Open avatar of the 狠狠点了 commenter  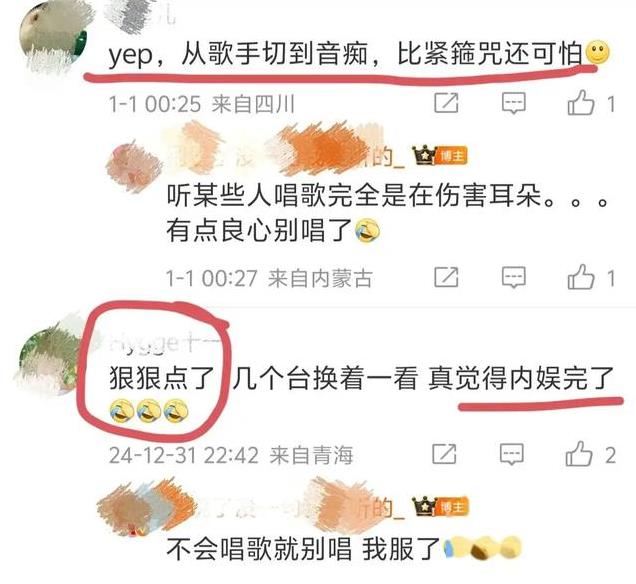51,357
